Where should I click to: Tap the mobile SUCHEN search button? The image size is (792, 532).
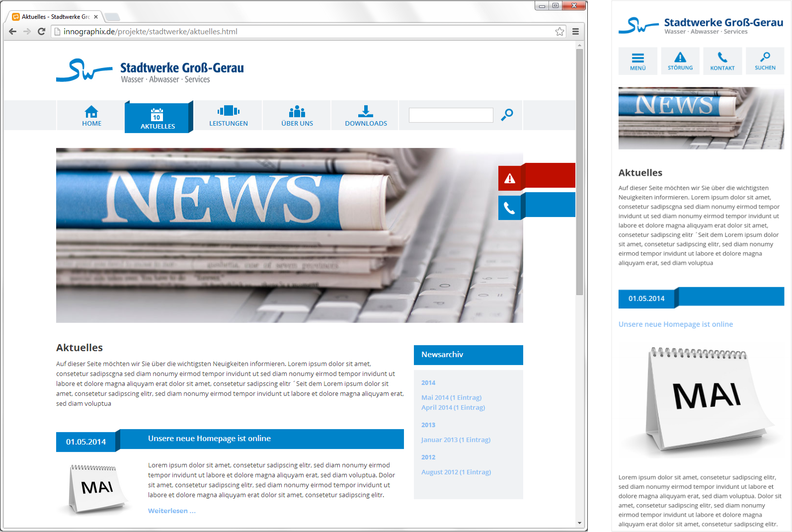(765, 61)
